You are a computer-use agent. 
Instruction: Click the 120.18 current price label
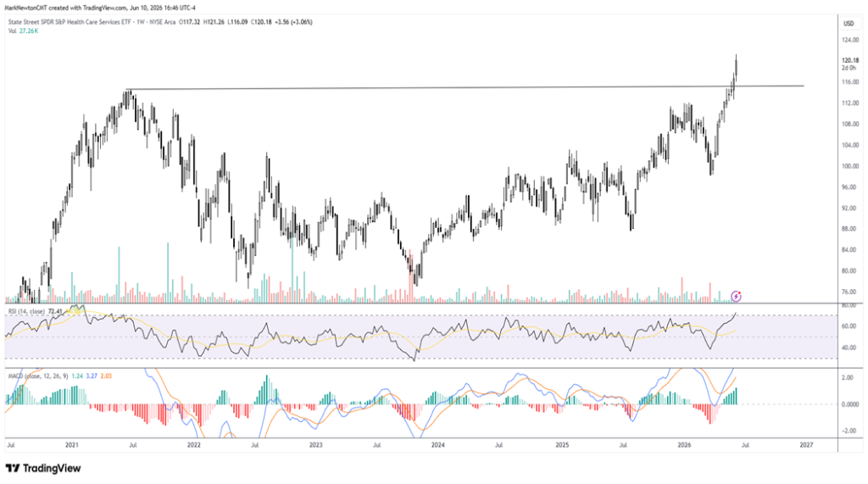click(x=849, y=60)
